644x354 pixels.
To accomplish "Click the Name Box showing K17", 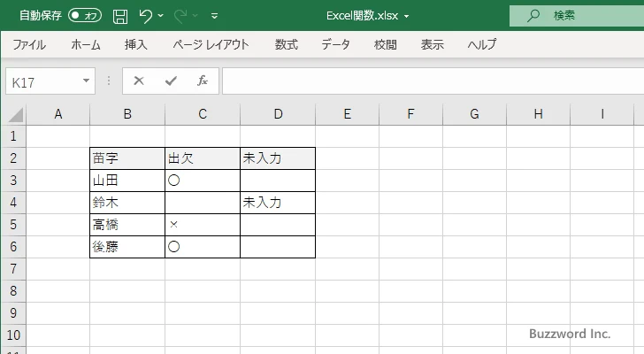I will tap(42, 81).
